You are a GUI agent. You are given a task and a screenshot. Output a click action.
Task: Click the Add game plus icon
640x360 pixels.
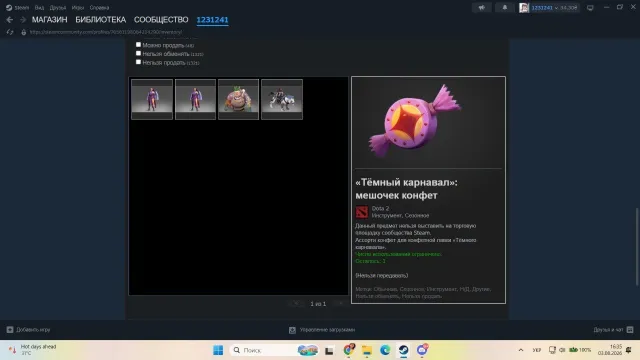coord(10,329)
